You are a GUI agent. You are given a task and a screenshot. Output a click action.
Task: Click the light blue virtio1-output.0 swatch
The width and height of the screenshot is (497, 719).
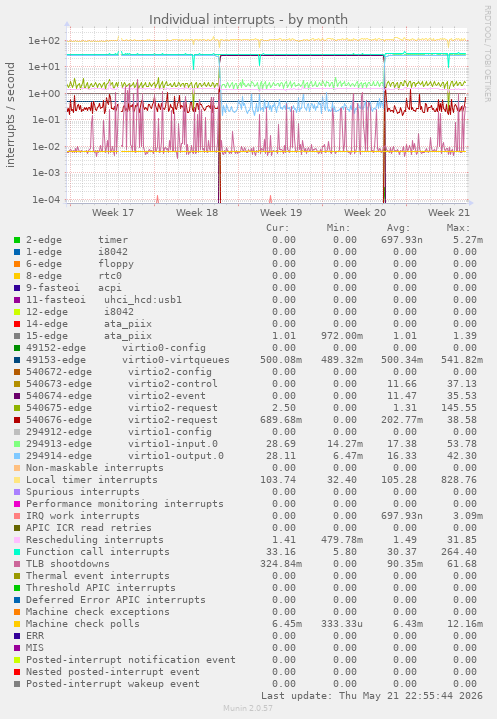(x=17, y=456)
